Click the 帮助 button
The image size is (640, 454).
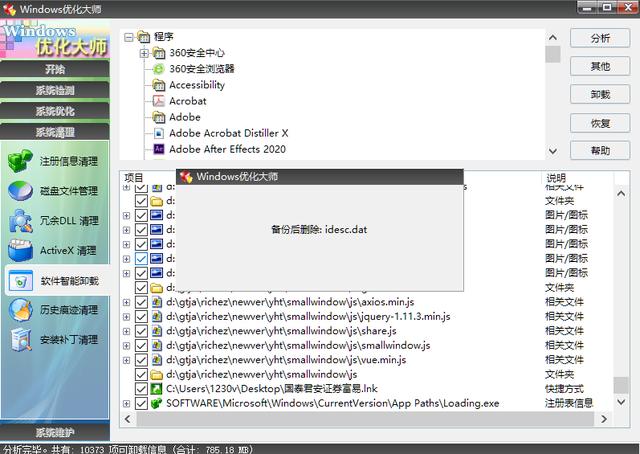(600, 151)
